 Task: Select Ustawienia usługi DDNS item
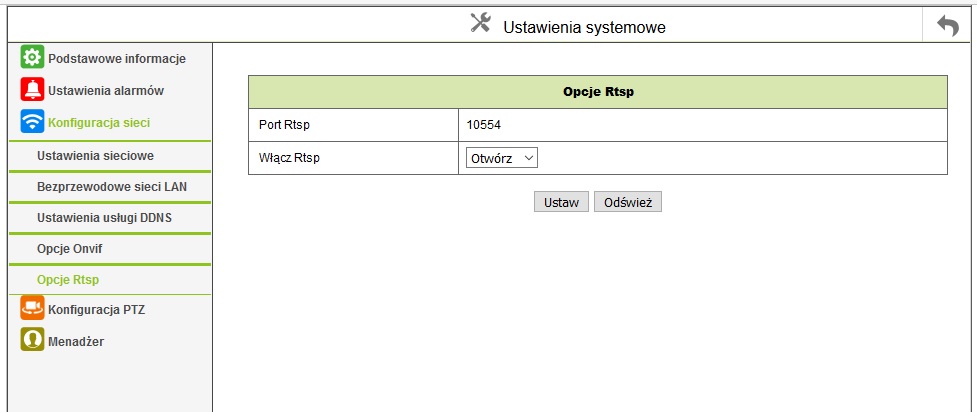[x=104, y=218]
